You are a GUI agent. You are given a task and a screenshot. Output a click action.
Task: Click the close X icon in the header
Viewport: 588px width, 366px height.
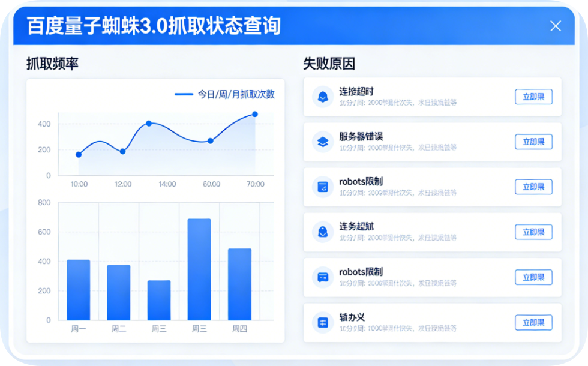click(556, 26)
